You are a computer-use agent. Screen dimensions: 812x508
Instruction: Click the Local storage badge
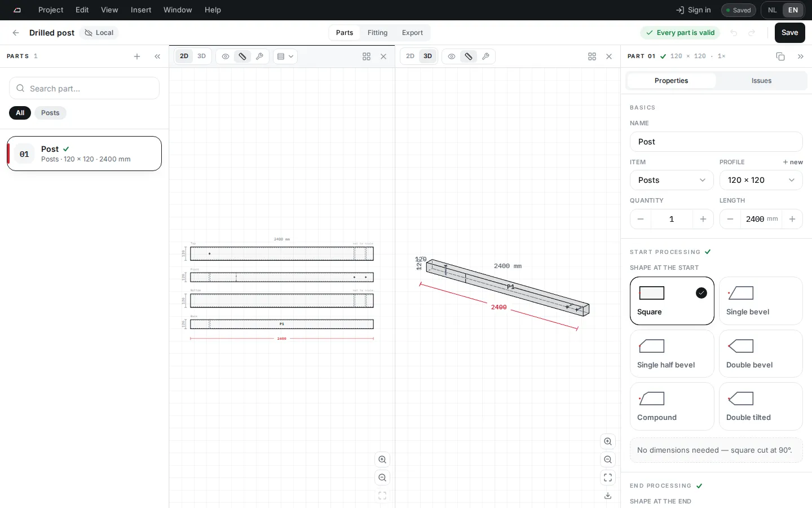click(x=99, y=33)
